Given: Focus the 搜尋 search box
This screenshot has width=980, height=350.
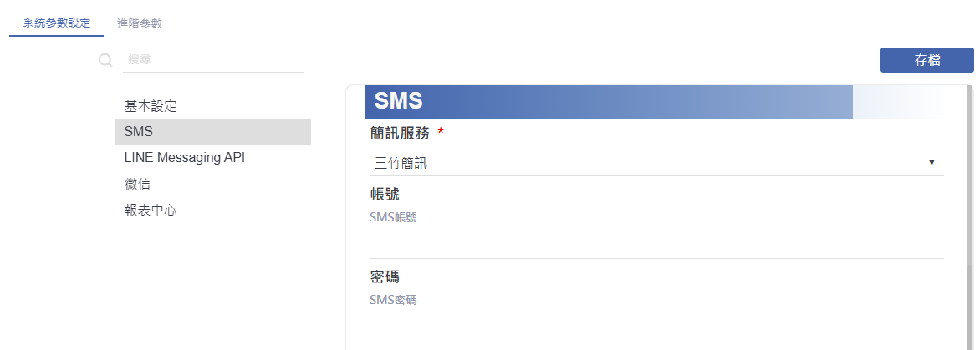Looking at the screenshot, I should [x=214, y=60].
